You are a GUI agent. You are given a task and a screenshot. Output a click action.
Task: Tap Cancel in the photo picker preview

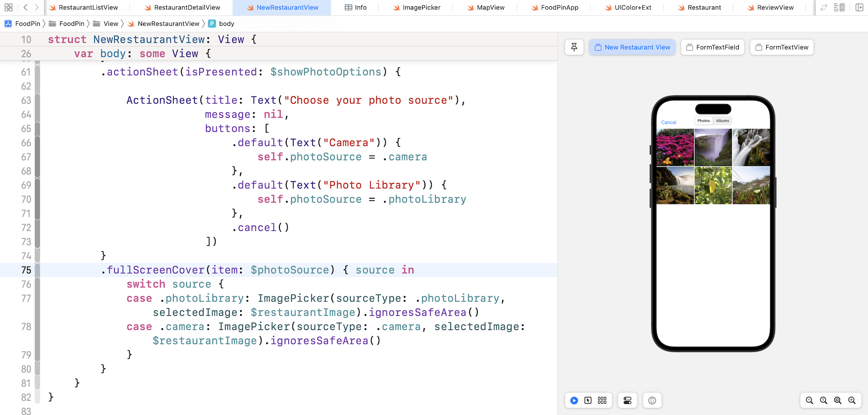(x=669, y=122)
